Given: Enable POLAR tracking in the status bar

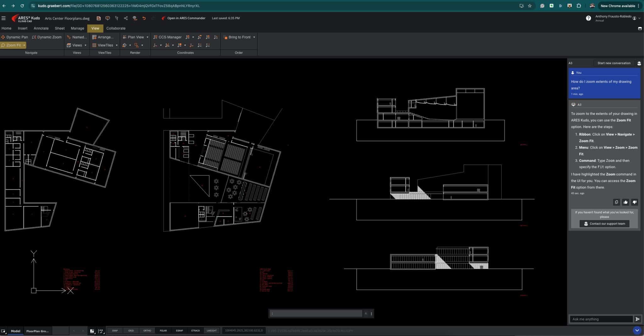Looking at the screenshot, I should (163, 330).
